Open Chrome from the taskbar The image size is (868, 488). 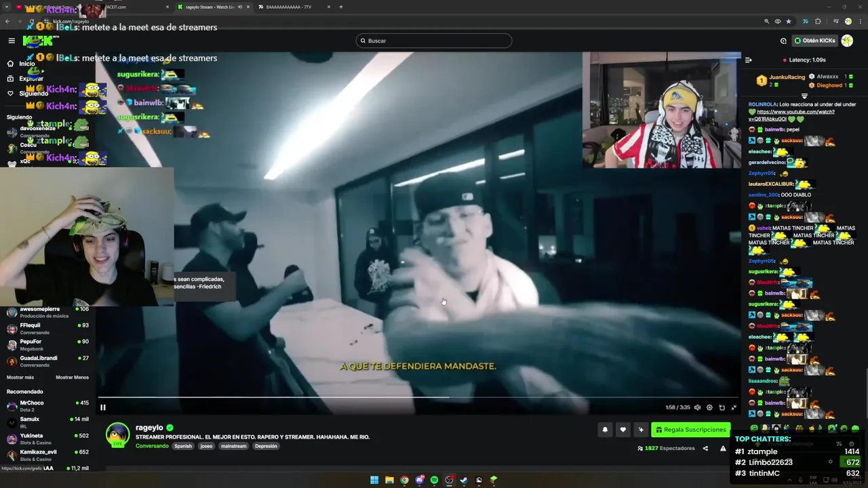coord(404,480)
